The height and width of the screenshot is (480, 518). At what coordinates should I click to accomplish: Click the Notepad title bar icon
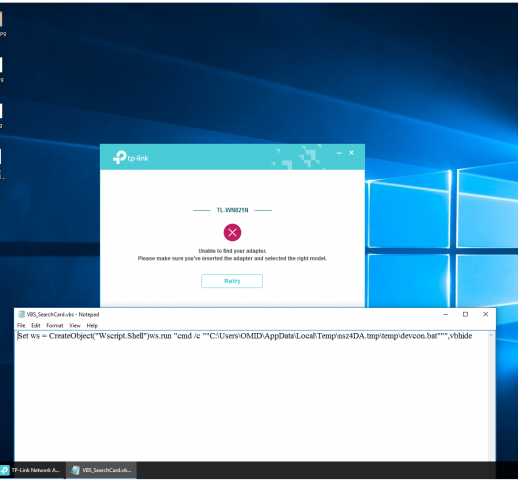[21, 314]
